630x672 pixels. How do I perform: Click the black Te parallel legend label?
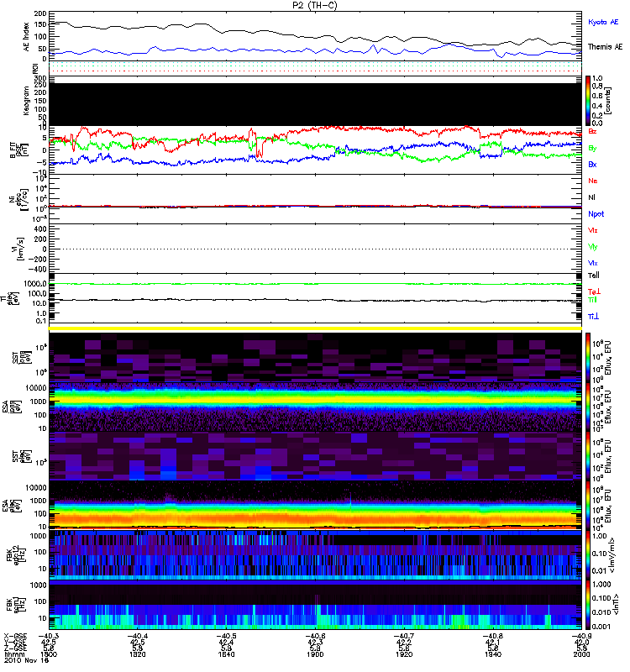coord(593,276)
